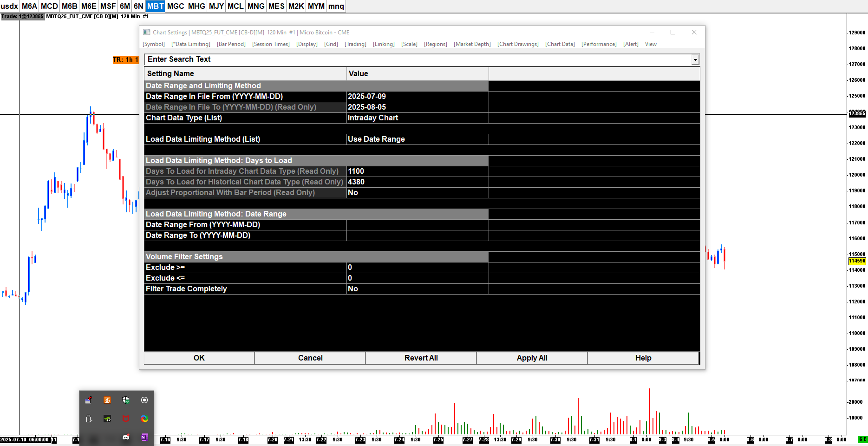
Task: Click Revert All button
Action: (421, 358)
